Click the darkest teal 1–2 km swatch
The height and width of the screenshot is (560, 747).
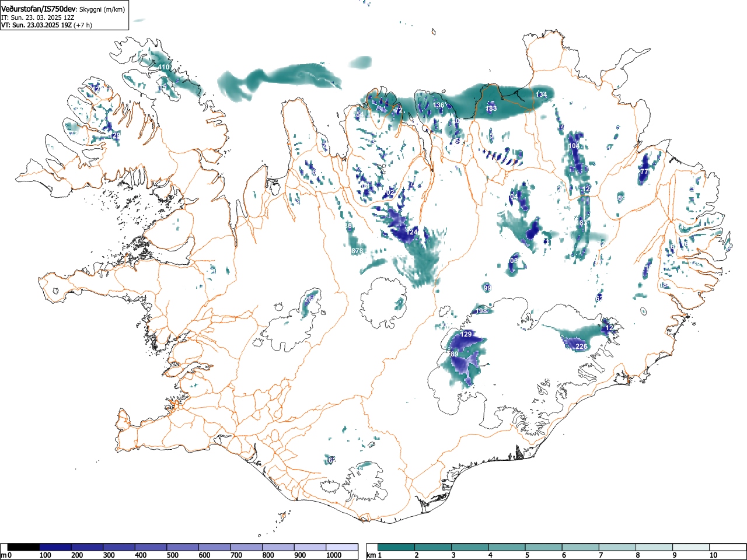[x=397, y=547]
